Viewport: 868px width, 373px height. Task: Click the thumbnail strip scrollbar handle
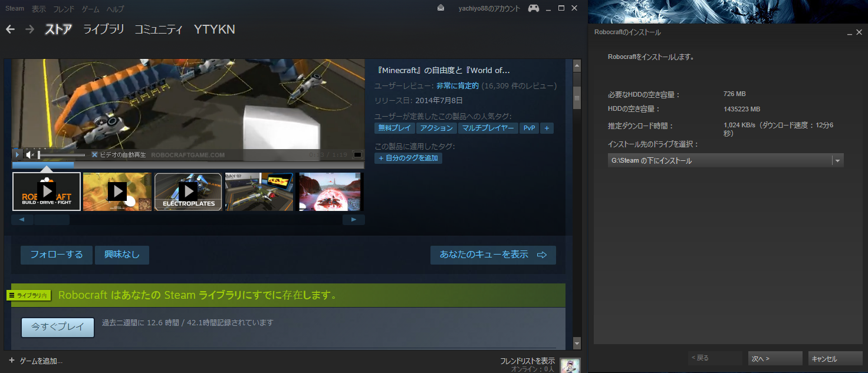click(52, 220)
